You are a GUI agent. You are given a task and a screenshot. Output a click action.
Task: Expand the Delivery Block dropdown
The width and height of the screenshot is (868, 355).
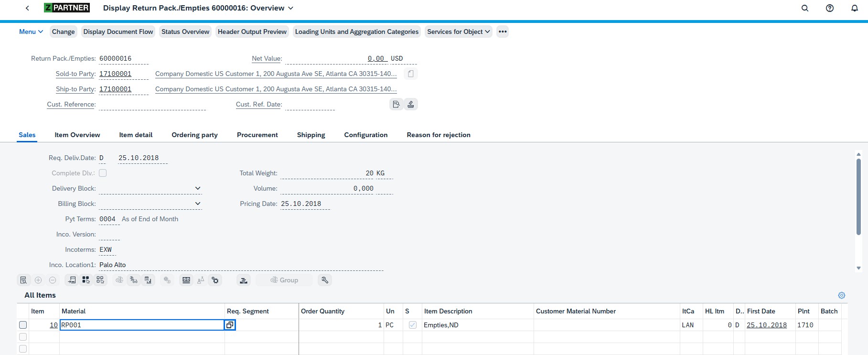pyautogui.click(x=198, y=188)
